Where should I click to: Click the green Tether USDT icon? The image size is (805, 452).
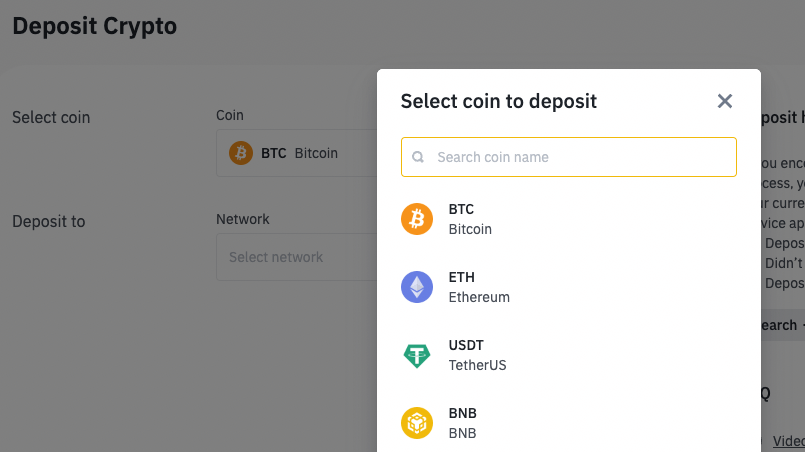pyautogui.click(x=417, y=355)
